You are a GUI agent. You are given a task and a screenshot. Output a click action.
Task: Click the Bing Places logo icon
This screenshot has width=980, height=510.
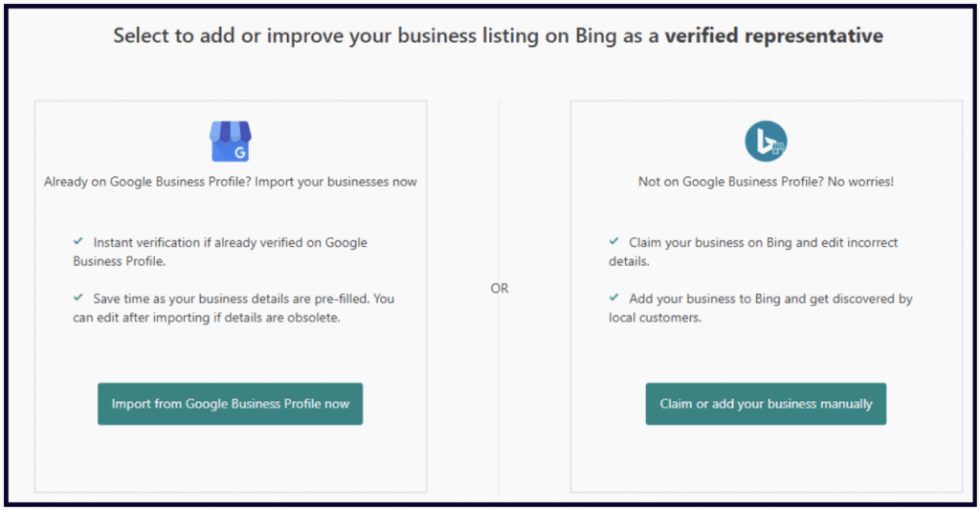(766, 142)
